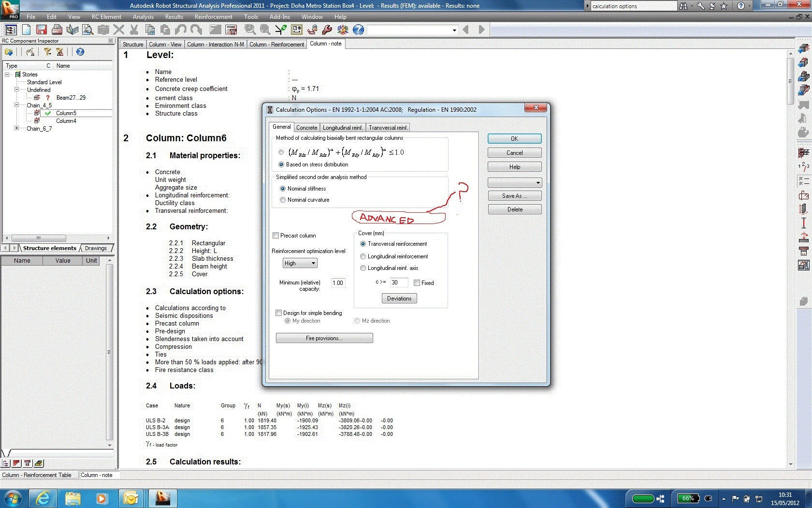Viewport: 812px width, 508px height.
Task: Open the 'Fire provisions...' button
Action: 324,338
